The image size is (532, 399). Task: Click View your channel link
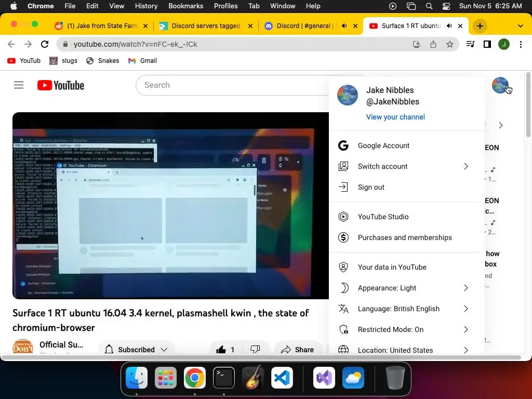click(395, 117)
